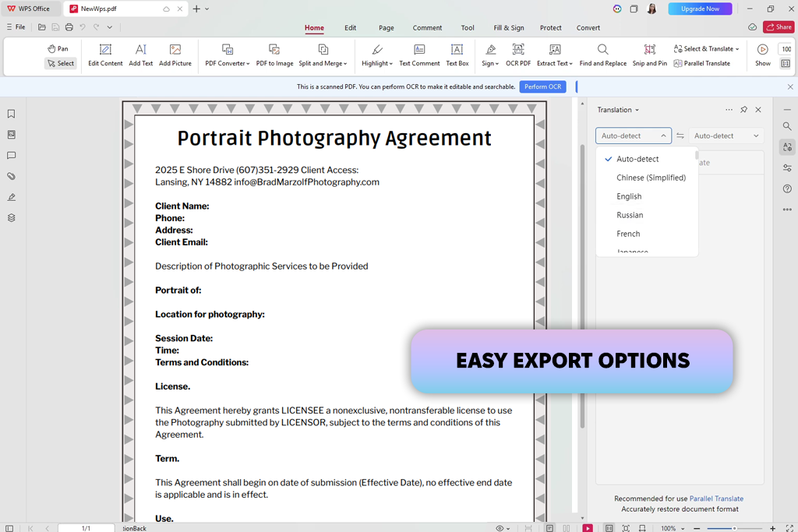Open the new tab plus button

196,9
